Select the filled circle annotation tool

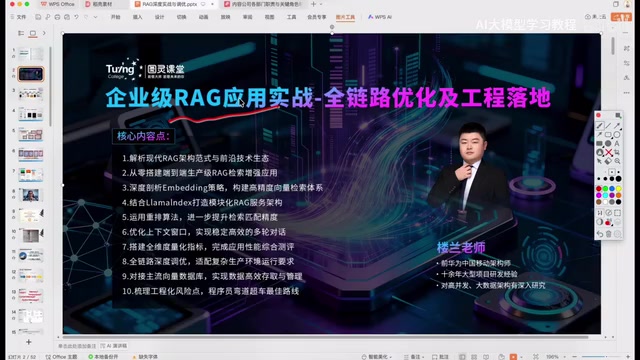point(608,143)
